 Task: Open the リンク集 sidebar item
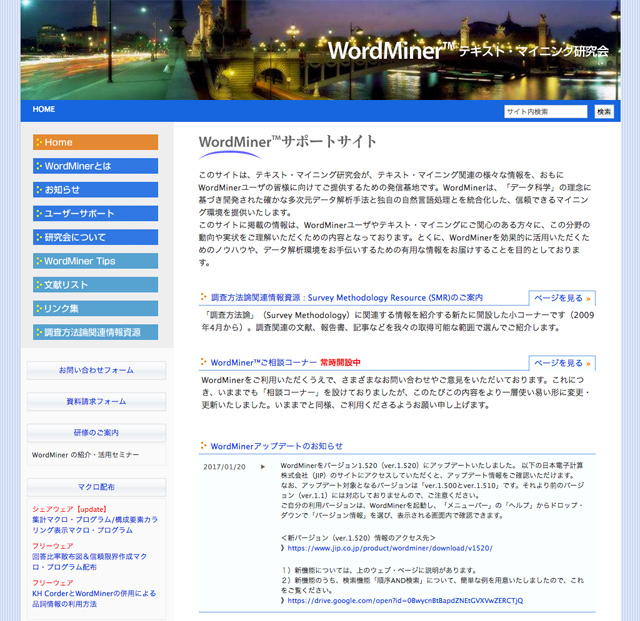[x=96, y=308]
